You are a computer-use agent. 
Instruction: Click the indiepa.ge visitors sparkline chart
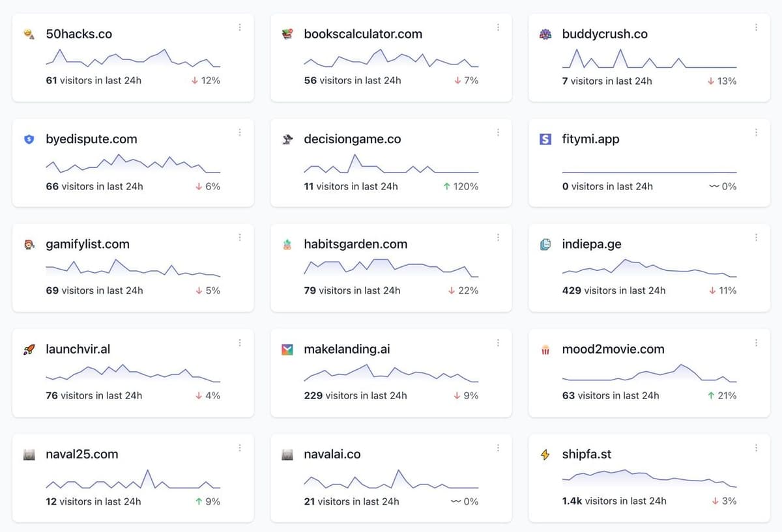tap(649, 268)
